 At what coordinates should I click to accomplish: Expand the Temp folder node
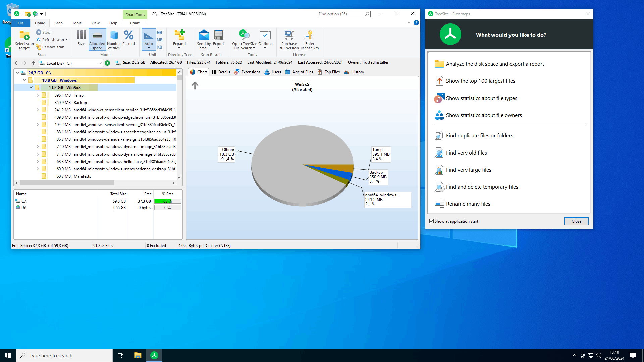click(38, 95)
